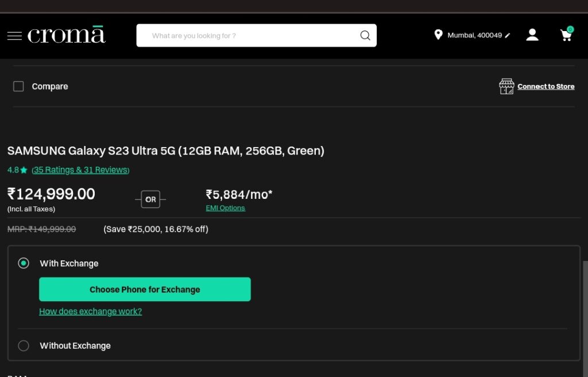588x377 pixels.
Task: Select the With Exchange radio button
Action: click(x=23, y=263)
